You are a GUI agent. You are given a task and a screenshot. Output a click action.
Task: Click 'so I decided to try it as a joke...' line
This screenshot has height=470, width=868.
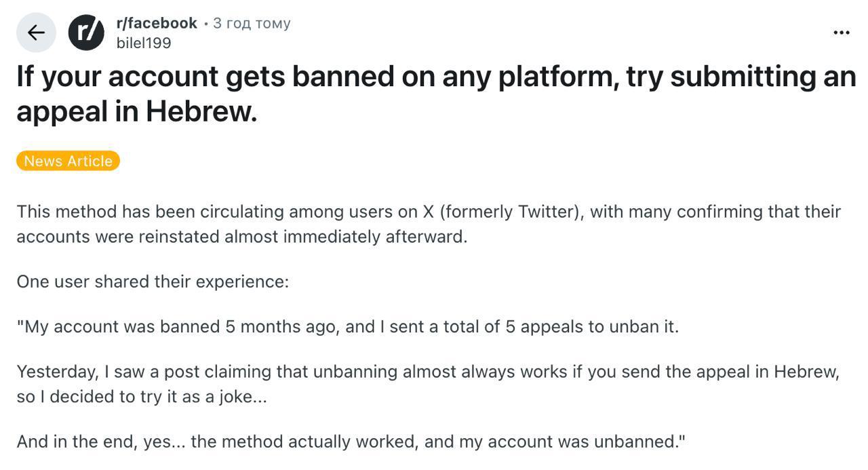tap(142, 397)
